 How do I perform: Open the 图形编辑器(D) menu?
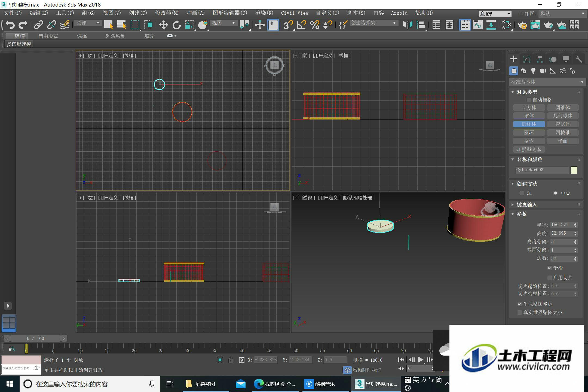[x=230, y=13]
